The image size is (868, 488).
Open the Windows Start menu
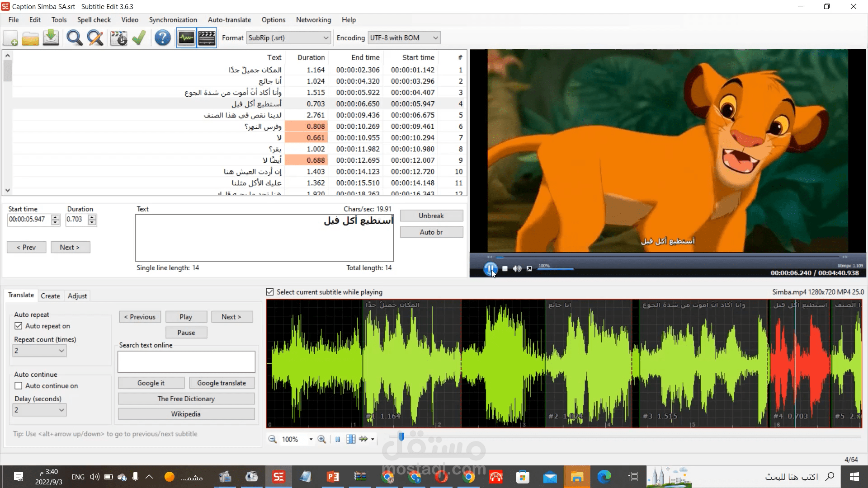854,477
